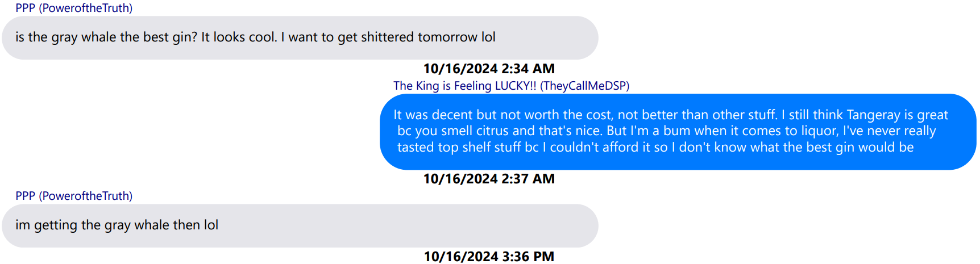Click the 10/16/2024 3:36 PM timestamp
Viewport: 980px width, 264px height.
click(489, 257)
